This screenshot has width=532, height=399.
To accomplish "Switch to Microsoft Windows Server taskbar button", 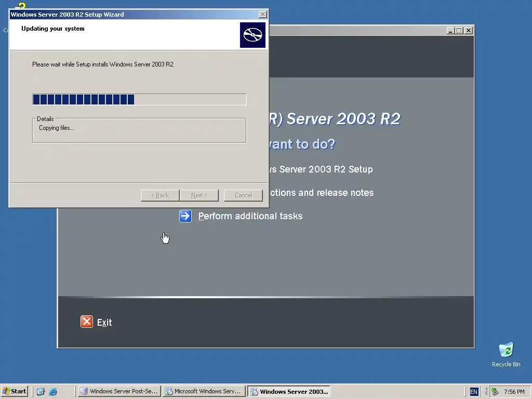I will pos(204,391).
